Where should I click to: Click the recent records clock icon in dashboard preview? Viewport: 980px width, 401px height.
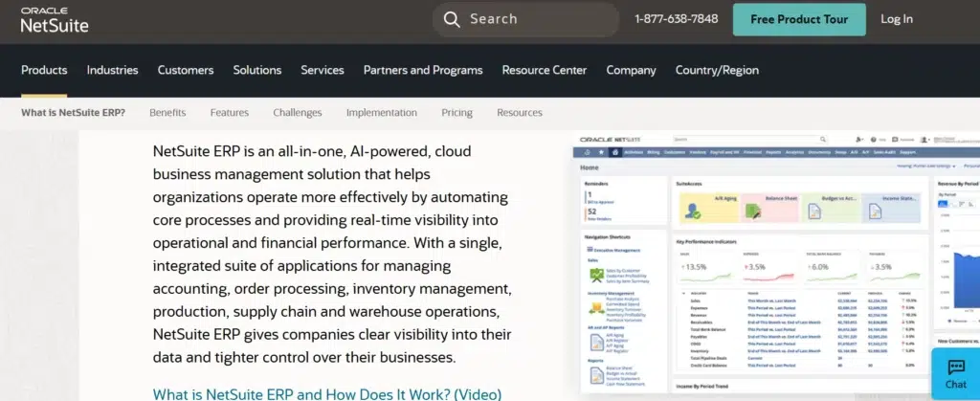click(587, 152)
